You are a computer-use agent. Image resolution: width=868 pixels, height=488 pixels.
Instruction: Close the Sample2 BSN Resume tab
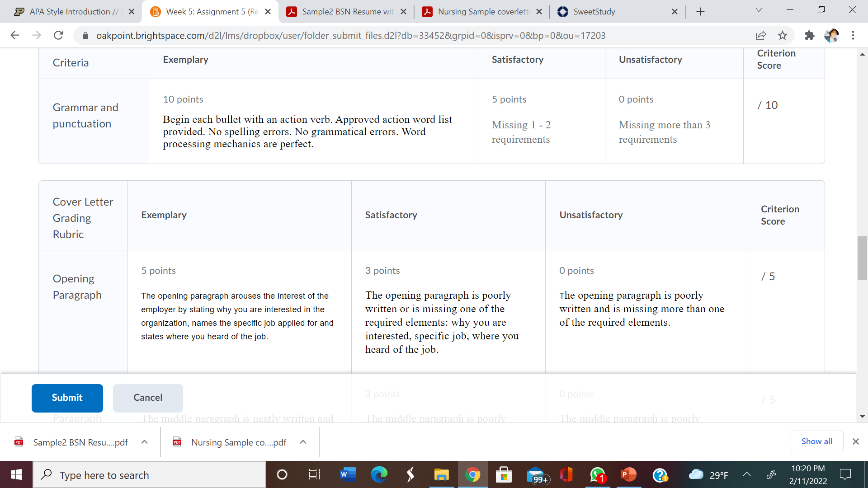(x=404, y=12)
